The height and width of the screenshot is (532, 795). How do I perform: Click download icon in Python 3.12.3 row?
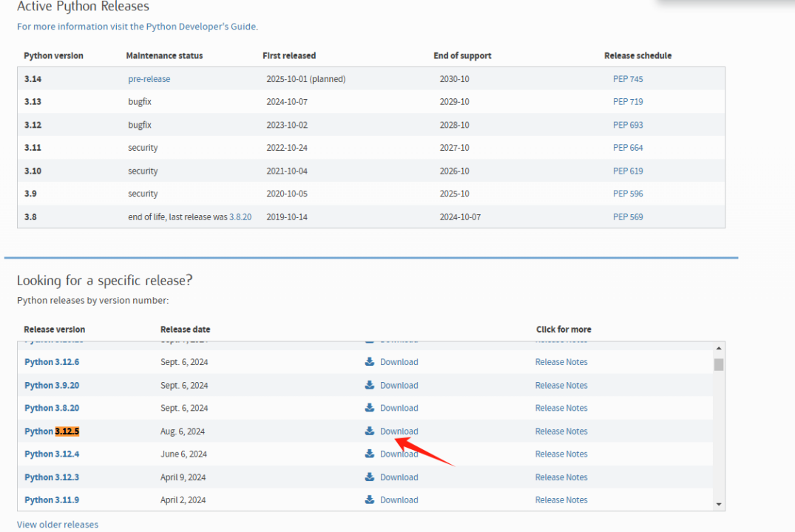[370, 477]
